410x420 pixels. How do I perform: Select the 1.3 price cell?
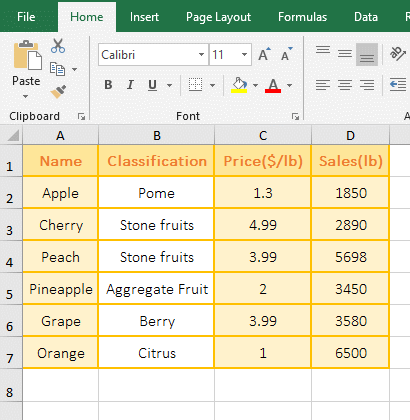(x=263, y=193)
